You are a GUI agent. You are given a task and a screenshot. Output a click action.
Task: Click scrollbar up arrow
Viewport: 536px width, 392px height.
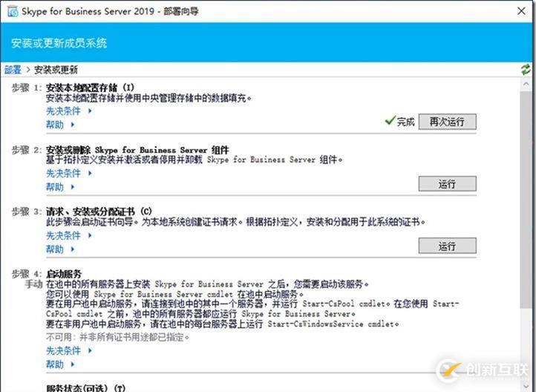(x=526, y=84)
